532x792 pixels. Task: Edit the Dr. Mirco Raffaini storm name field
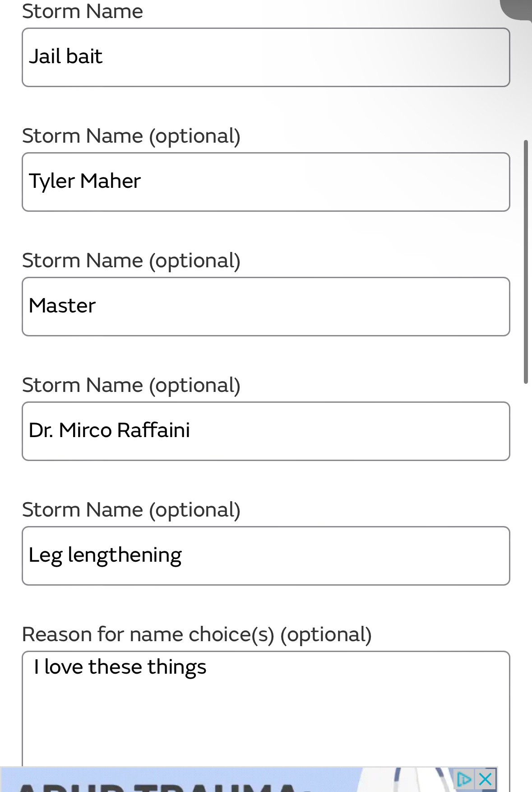266,431
